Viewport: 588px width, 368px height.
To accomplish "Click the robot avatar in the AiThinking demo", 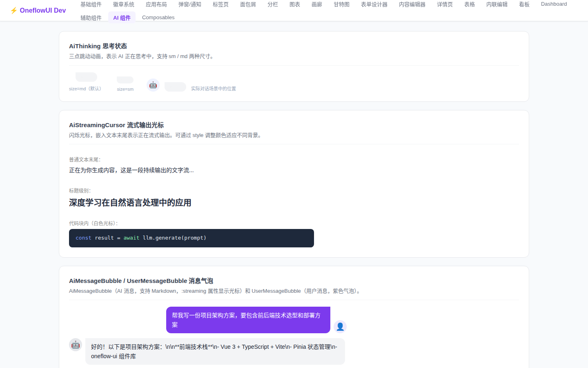I will (x=153, y=85).
